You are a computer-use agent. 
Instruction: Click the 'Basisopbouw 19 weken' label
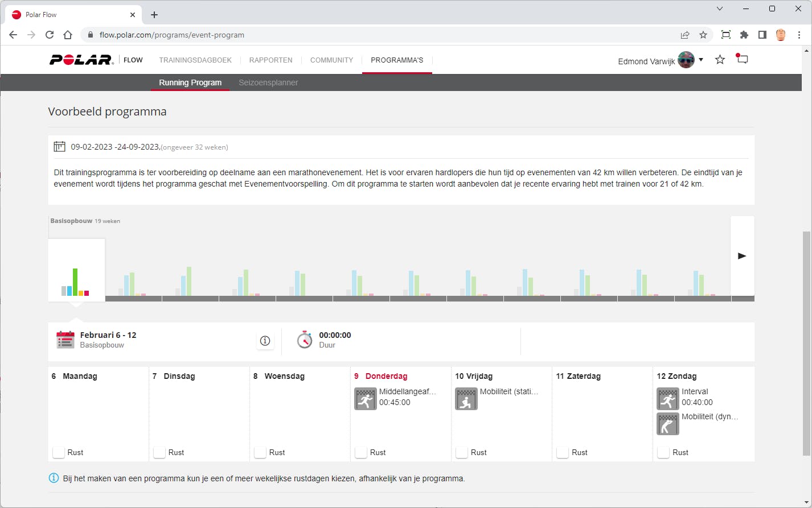click(x=85, y=221)
